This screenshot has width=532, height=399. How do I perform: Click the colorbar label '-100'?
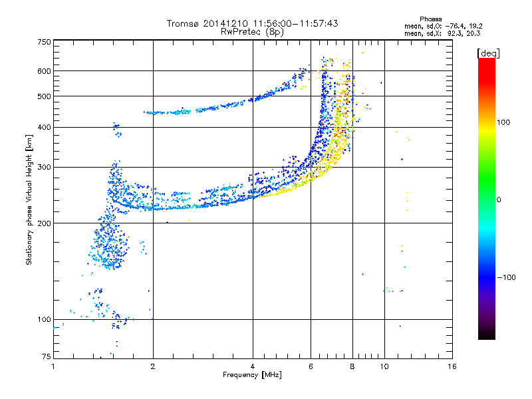(506, 277)
